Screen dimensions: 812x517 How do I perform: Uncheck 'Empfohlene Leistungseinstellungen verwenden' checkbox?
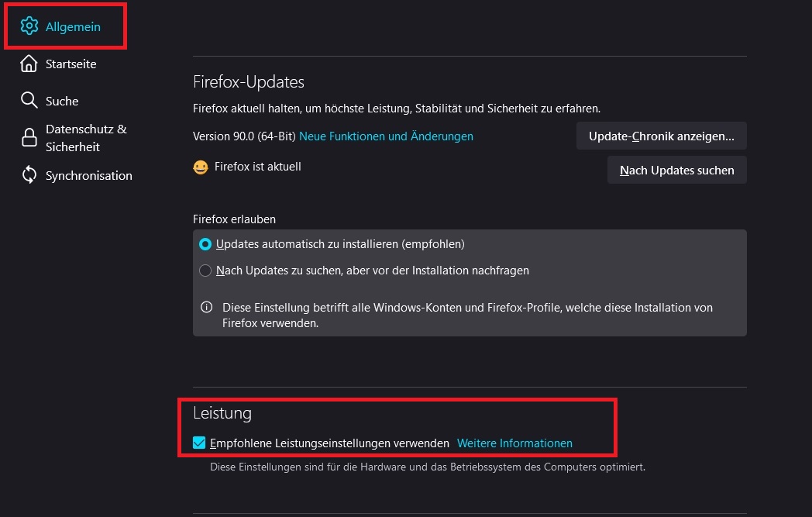tap(200, 443)
